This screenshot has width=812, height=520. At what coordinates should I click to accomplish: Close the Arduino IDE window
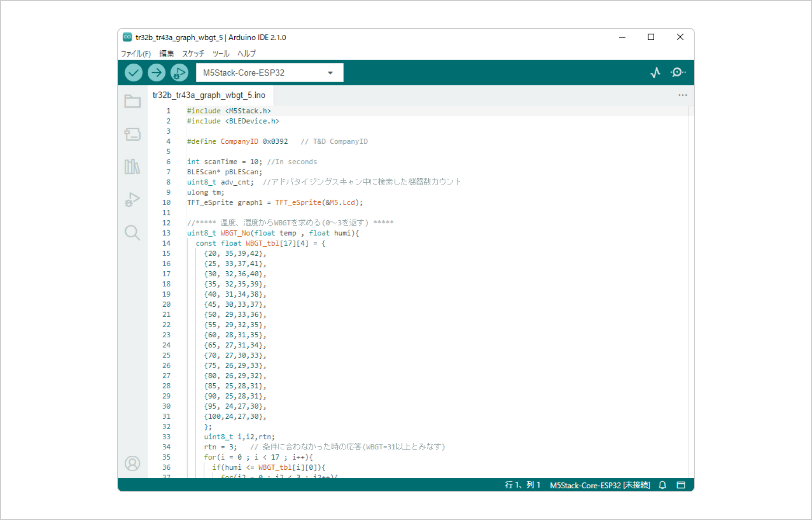coord(680,37)
